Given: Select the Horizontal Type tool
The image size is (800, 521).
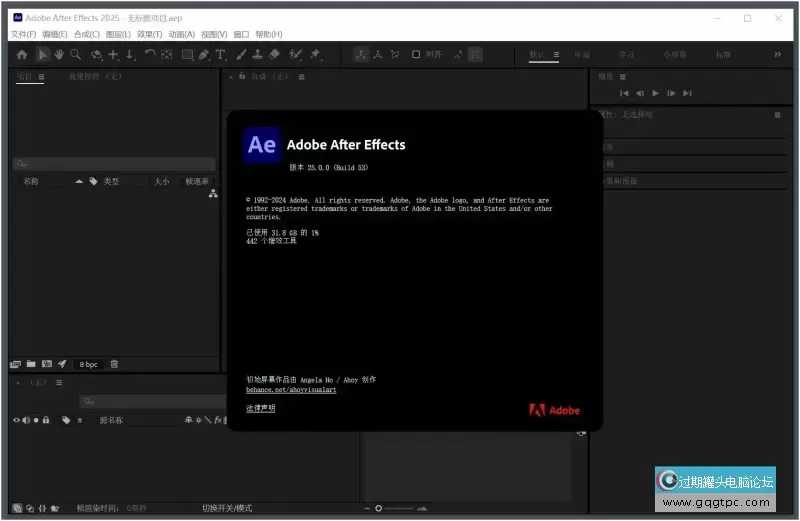Looking at the screenshot, I should point(221,55).
